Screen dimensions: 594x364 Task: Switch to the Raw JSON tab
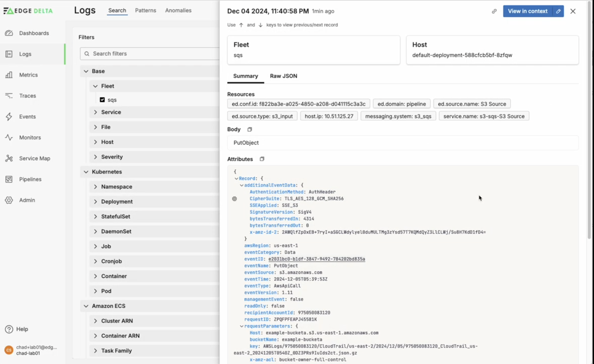click(x=283, y=76)
